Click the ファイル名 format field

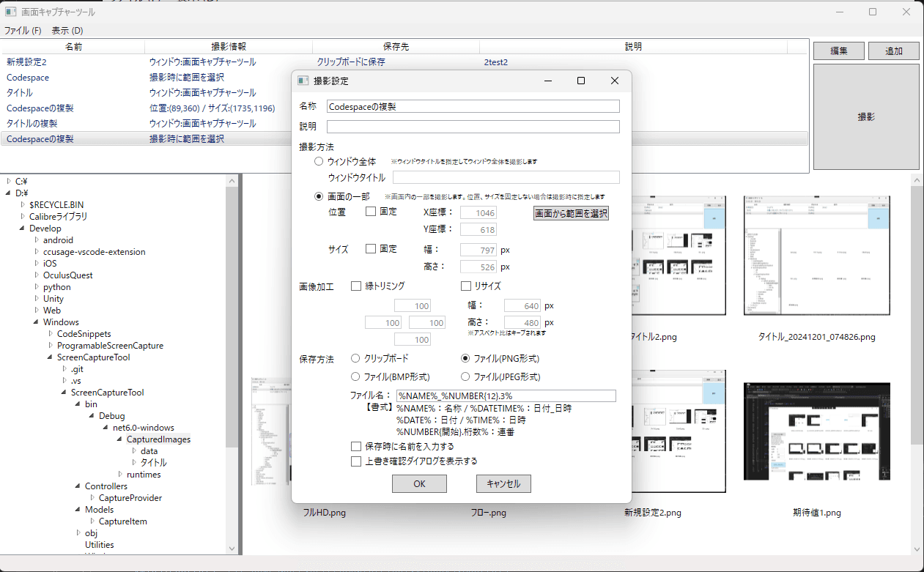506,395
